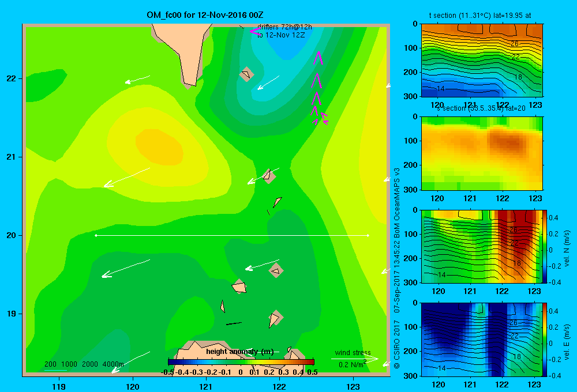Viewport: 577px width, 392px height.
Task: Click longitude label 121 below main map
Action: 206,386
